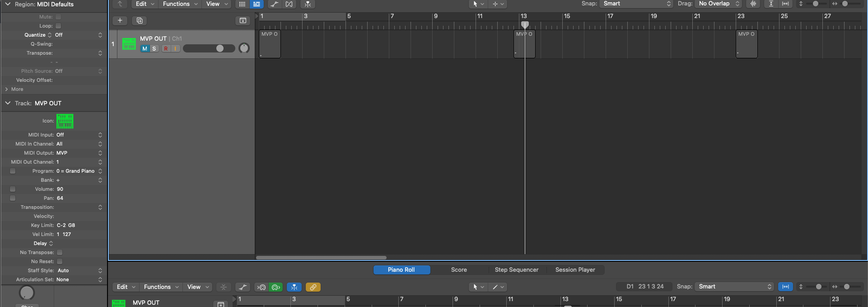Solo the MVP OUT track
Image resolution: width=868 pixels, height=307 pixels.
point(154,48)
